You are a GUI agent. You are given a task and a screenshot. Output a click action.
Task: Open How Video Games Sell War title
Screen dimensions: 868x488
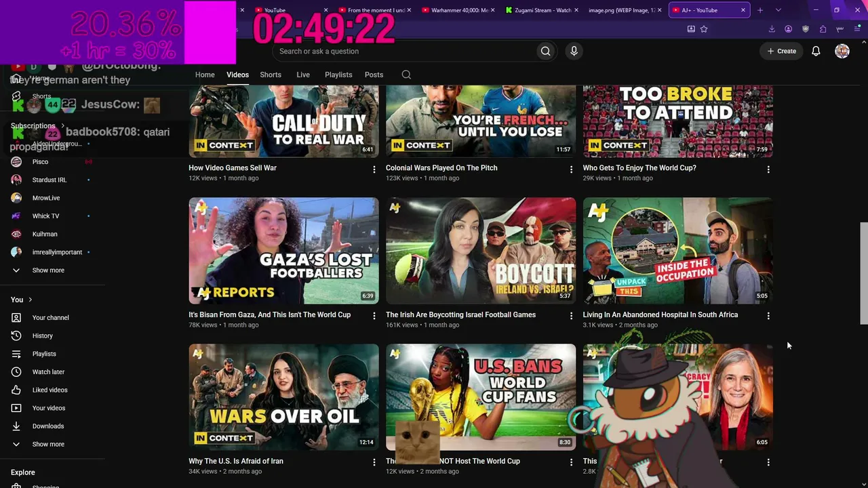[233, 168]
